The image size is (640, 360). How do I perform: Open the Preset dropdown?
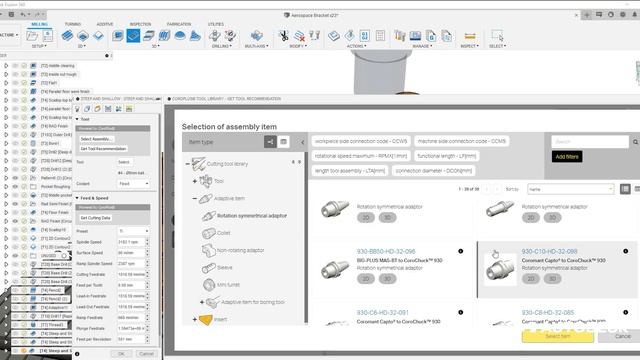(133, 231)
